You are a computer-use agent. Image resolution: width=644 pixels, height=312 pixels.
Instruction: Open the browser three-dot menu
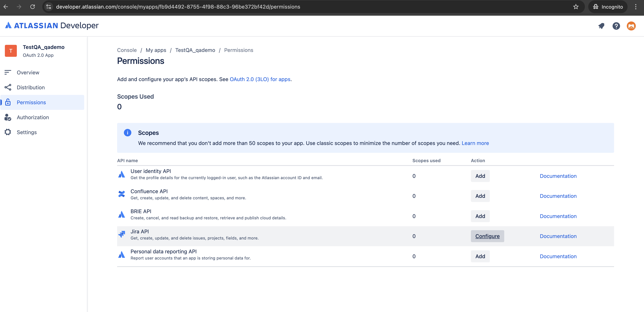[636, 7]
